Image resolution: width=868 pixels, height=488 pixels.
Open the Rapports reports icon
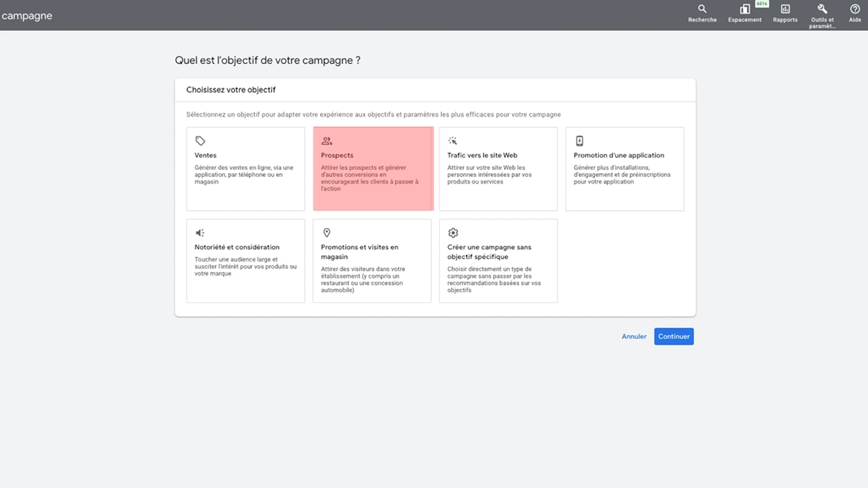point(785,9)
